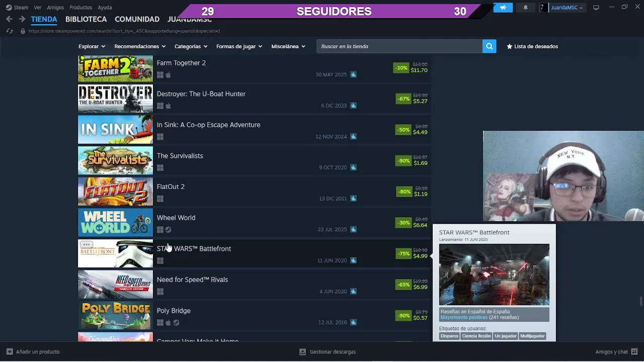Open the FlatOut 2 thumbnail

[x=115, y=192]
